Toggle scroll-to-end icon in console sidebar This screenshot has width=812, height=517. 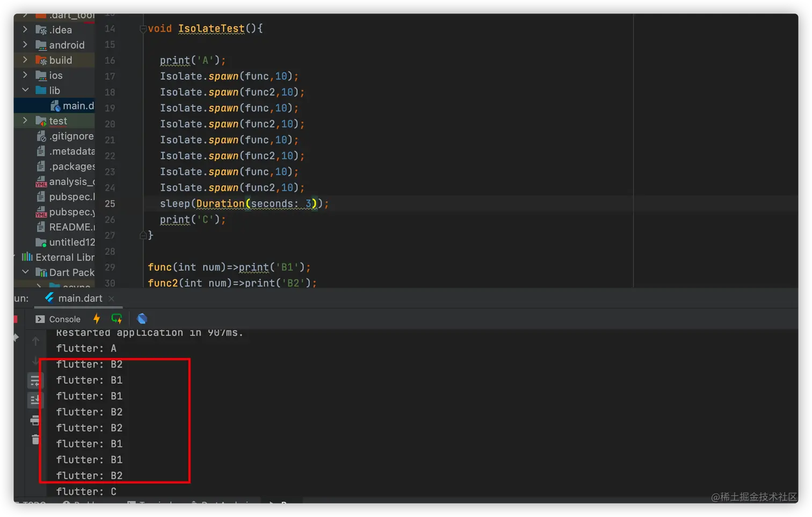pyautogui.click(x=35, y=400)
